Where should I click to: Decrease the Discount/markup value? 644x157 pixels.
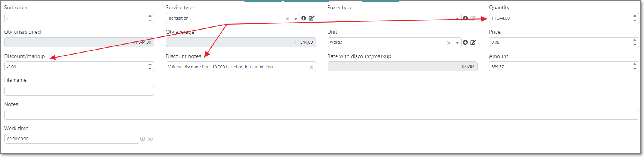(x=150, y=69)
